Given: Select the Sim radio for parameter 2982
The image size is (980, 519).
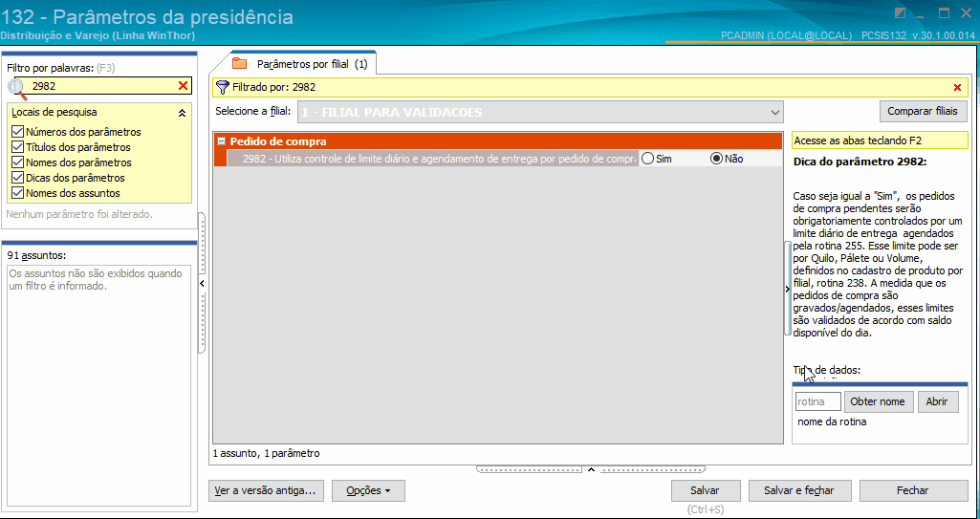Looking at the screenshot, I should 647,159.
